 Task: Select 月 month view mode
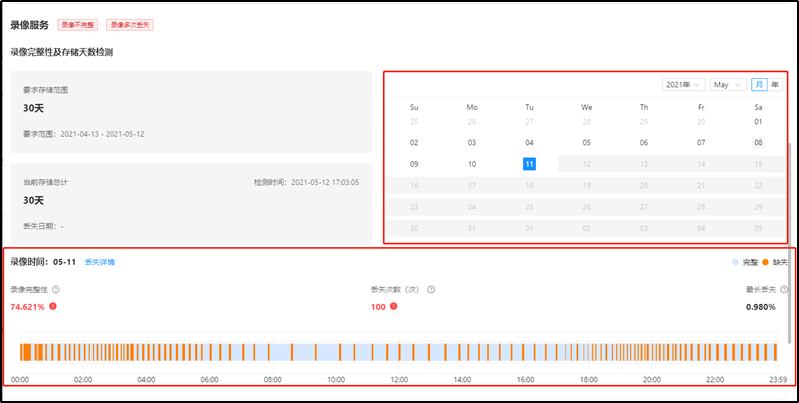pos(759,85)
